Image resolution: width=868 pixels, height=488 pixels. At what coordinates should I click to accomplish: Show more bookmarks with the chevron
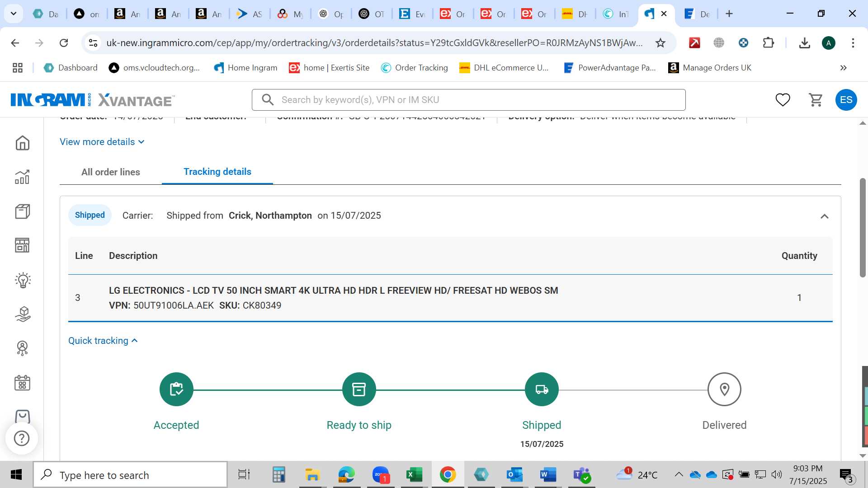[x=843, y=68]
